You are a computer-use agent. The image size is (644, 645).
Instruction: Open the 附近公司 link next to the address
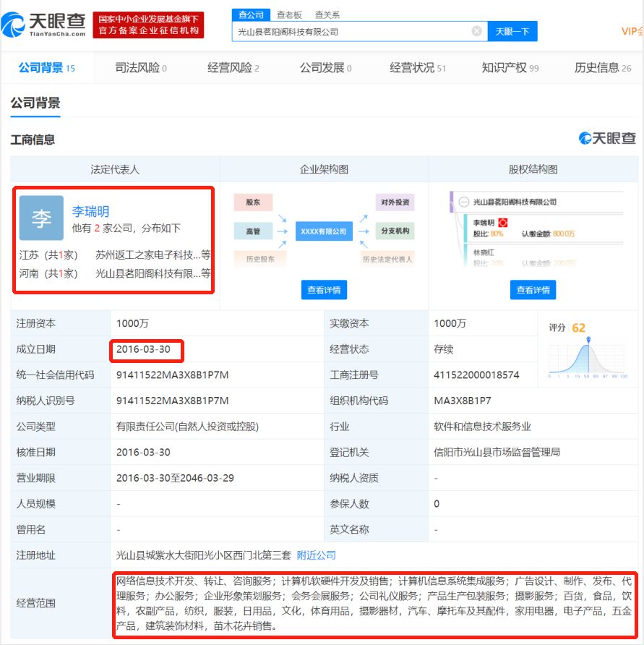point(316,556)
